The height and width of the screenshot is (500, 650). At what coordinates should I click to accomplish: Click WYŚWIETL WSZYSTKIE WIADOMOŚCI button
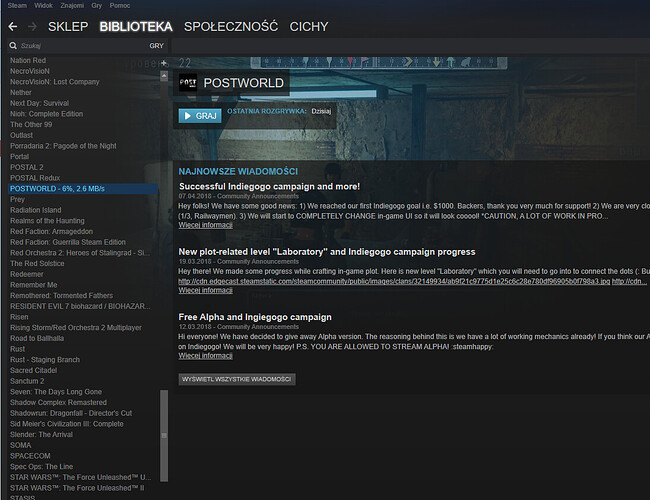point(237,379)
